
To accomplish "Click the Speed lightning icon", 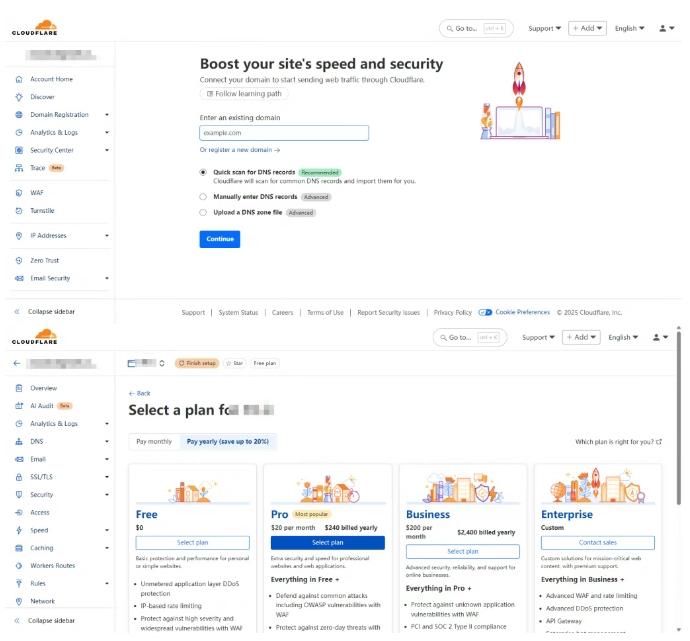I will click(x=19, y=530).
